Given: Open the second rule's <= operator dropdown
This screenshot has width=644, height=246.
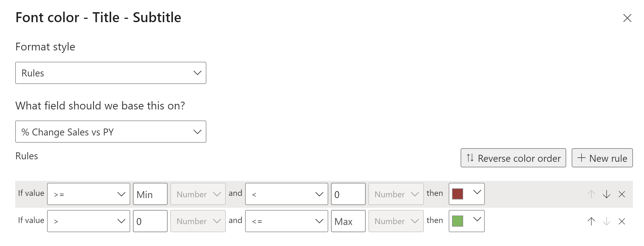Looking at the screenshot, I should click(x=286, y=221).
